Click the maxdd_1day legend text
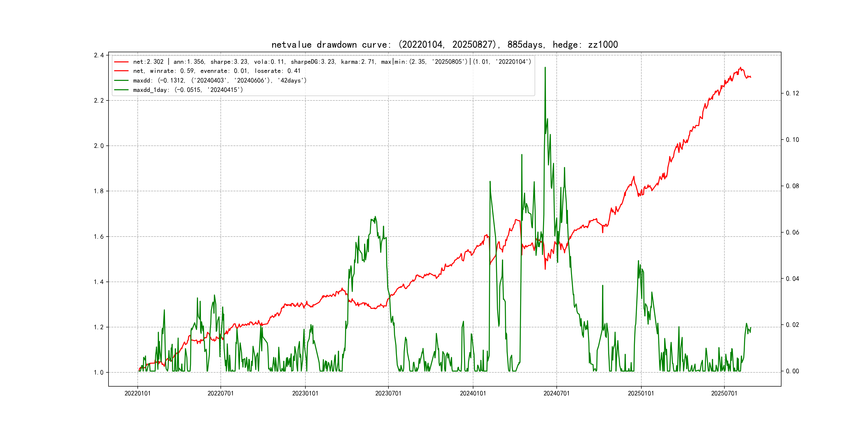Screen dimensions: 868x434 pyautogui.click(x=188, y=90)
